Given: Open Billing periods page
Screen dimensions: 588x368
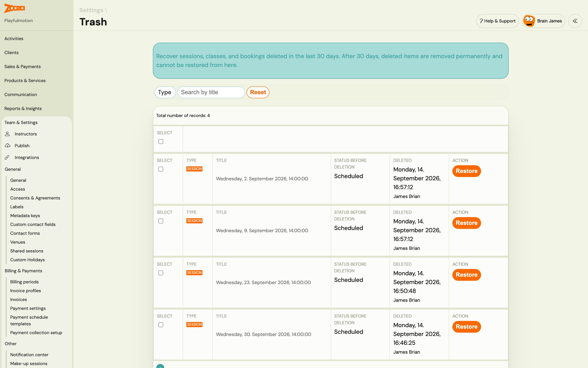Looking at the screenshot, I should point(25,282).
